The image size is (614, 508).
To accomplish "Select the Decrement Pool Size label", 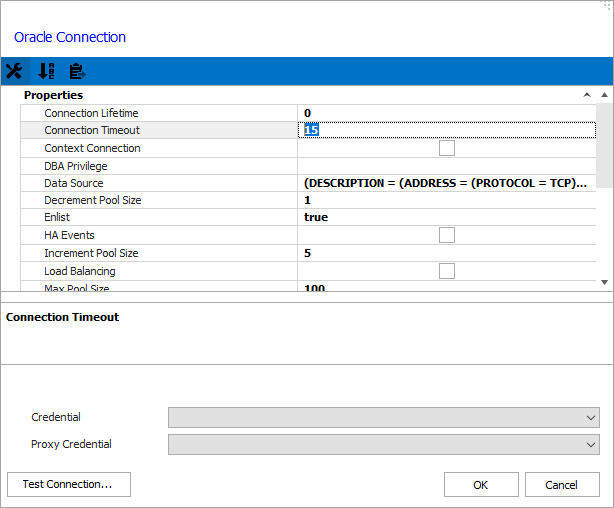I will tap(93, 200).
